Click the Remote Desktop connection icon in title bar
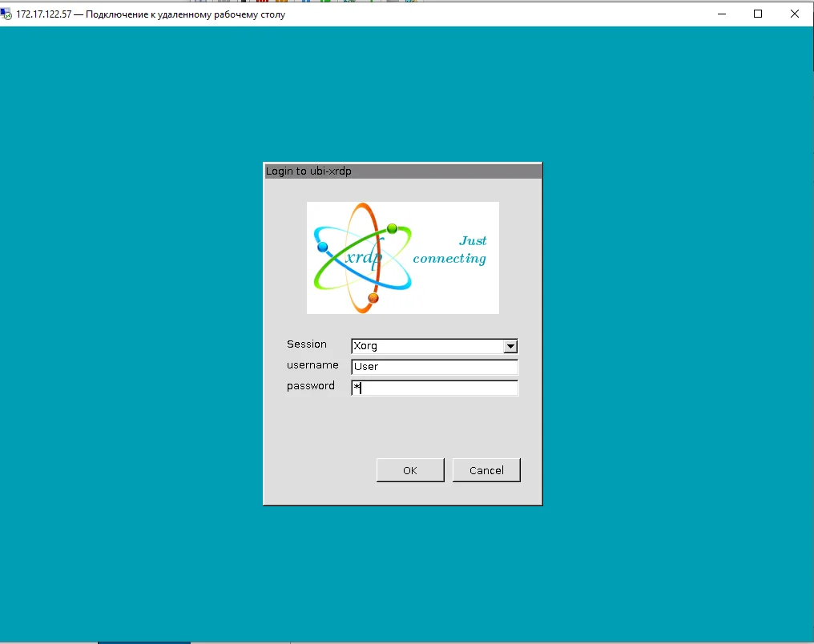 tap(6, 14)
